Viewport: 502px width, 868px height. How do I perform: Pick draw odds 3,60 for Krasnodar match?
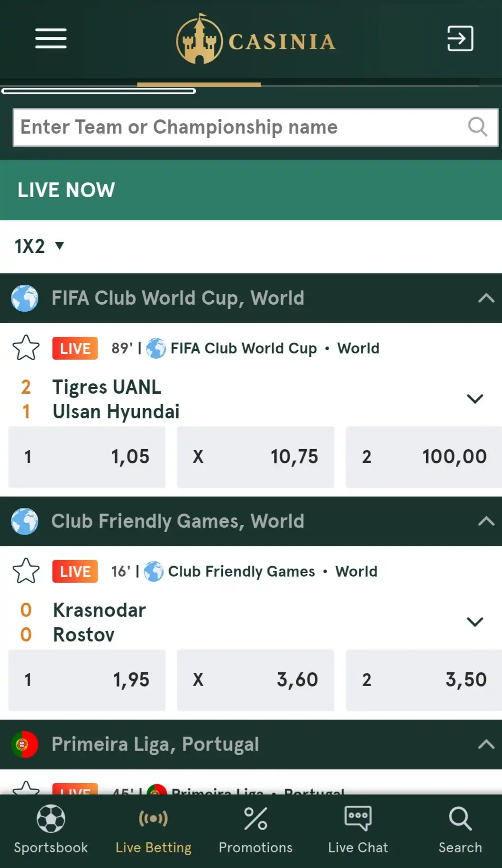point(256,680)
